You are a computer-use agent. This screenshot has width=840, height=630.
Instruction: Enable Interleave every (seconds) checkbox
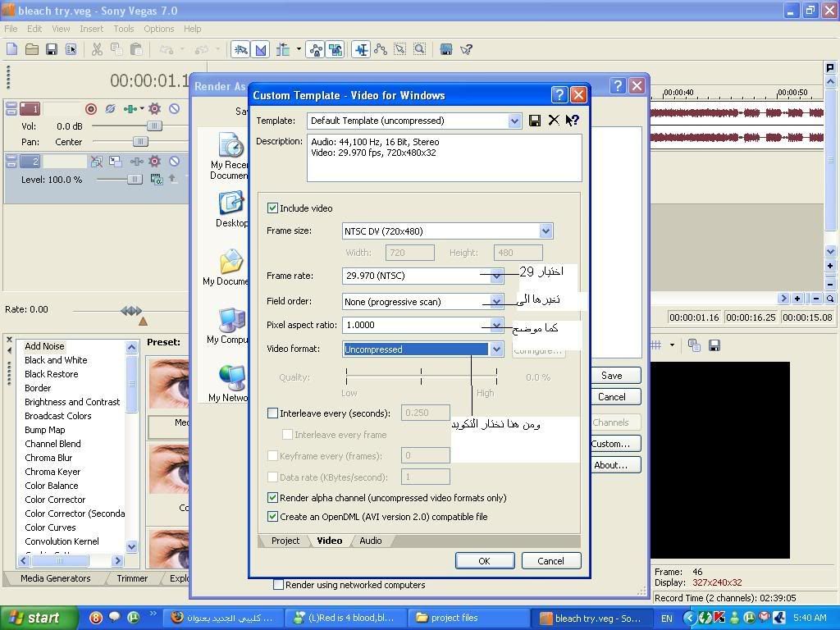pyautogui.click(x=273, y=413)
